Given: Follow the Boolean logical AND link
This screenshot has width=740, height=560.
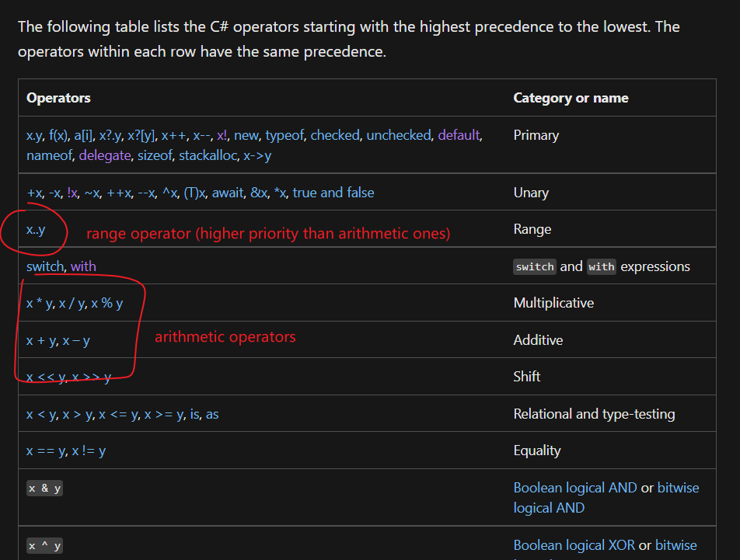Looking at the screenshot, I should click(575, 488).
